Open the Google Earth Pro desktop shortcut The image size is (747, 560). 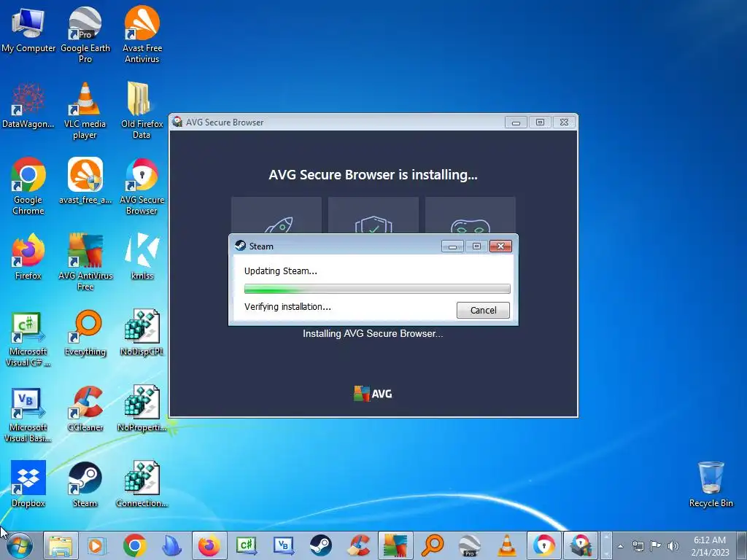pos(85,34)
